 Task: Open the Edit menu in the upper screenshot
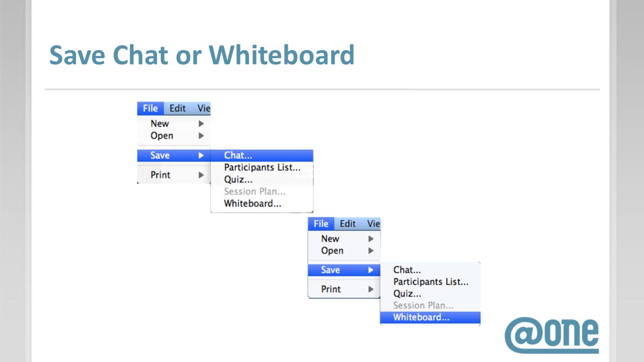178,108
